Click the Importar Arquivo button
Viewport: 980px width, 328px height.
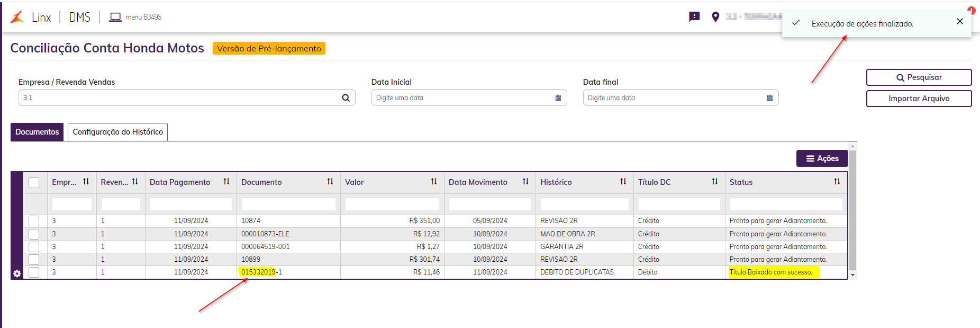pos(919,99)
